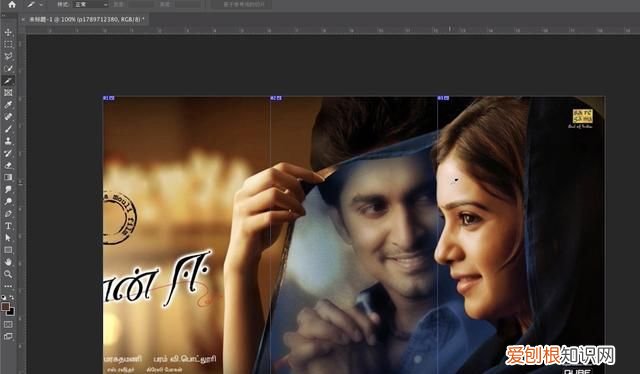Close the open document tab
This screenshot has height=374, width=640.
23,19
